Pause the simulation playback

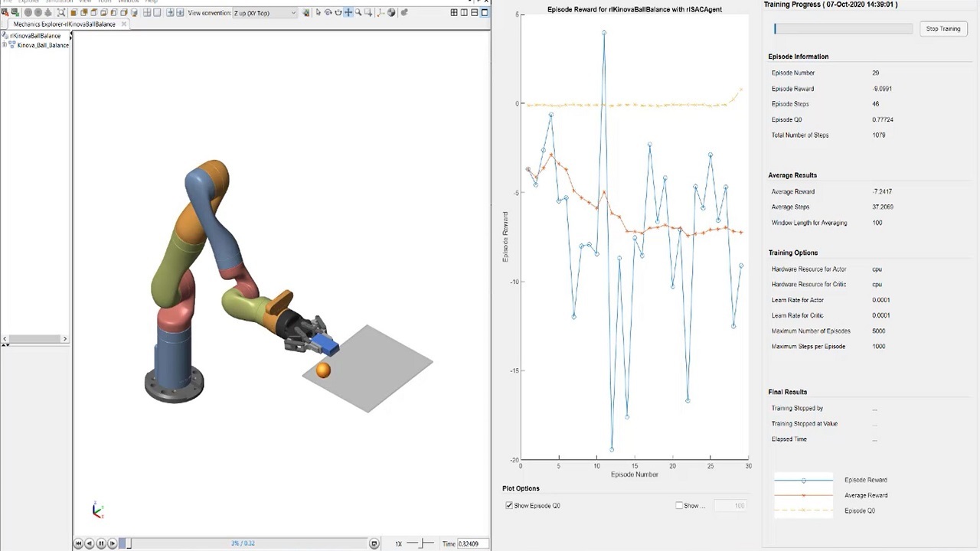pyautogui.click(x=100, y=543)
